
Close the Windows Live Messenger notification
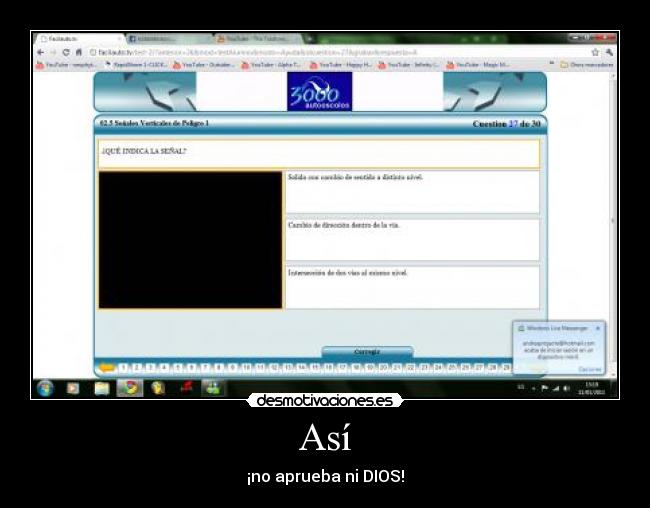pyautogui.click(x=598, y=328)
